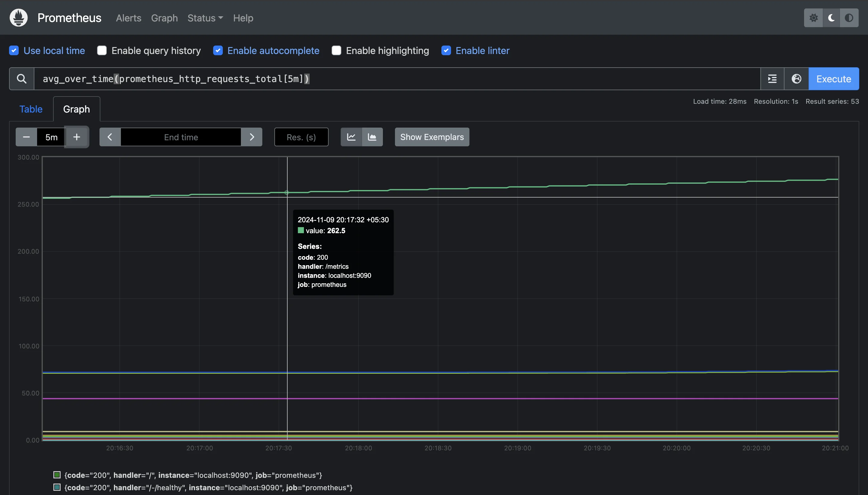Viewport: 868px width, 495px height.
Task: Click the Prometheus brand name link
Action: [x=69, y=18]
